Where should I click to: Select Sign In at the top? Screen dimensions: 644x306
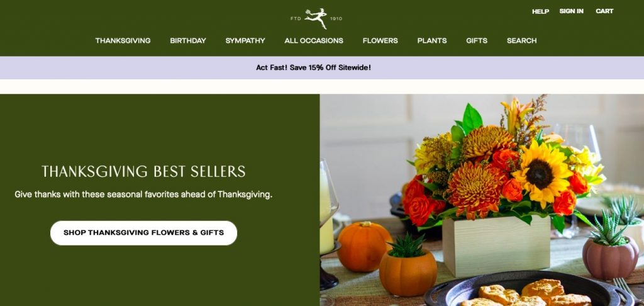571,11
